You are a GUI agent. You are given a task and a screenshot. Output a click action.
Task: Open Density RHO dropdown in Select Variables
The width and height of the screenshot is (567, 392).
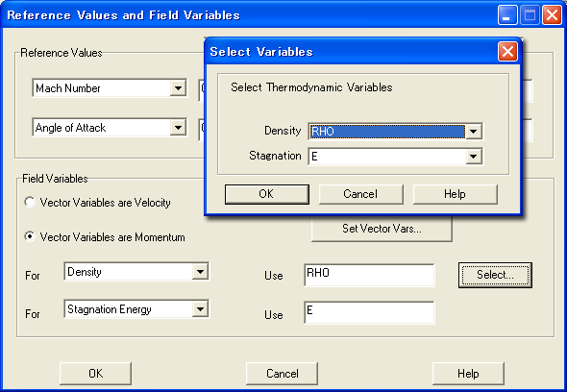click(x=474, y=132)
